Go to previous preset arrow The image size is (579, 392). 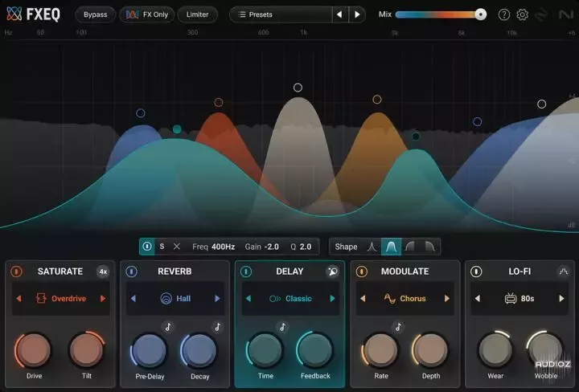(339, 14)
